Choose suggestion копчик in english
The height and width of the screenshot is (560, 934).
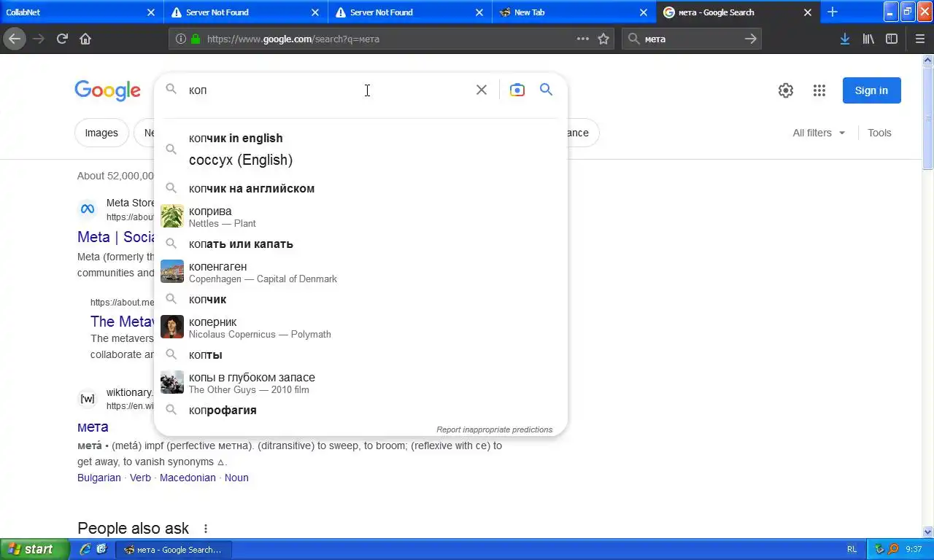360,149
